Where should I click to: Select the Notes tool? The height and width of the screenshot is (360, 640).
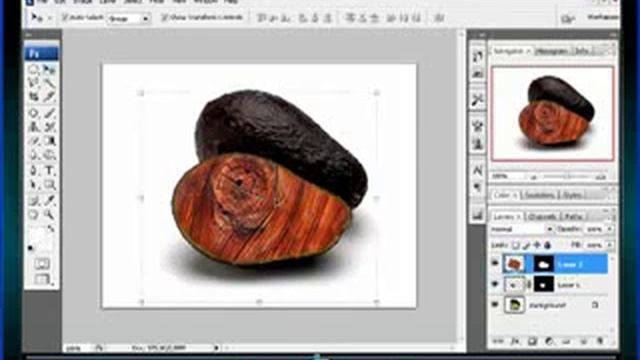(x=34, y=200)
